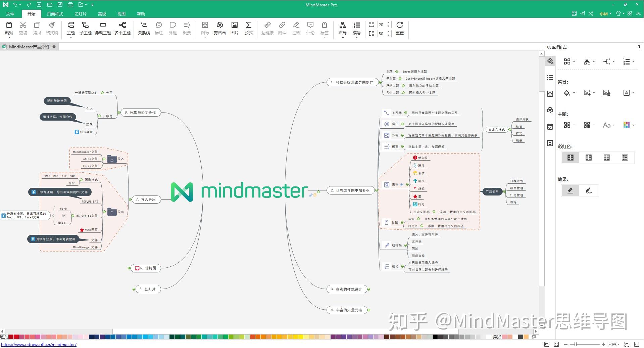Image resolution: width=644 pixels, height=348 pixels.
Task: Switch to the 高级 tab
Action: [x=102, y=14]
